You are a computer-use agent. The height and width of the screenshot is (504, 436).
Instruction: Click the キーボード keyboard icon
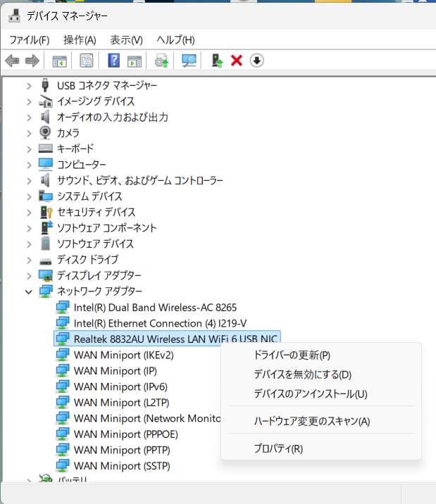click(45, 149)
